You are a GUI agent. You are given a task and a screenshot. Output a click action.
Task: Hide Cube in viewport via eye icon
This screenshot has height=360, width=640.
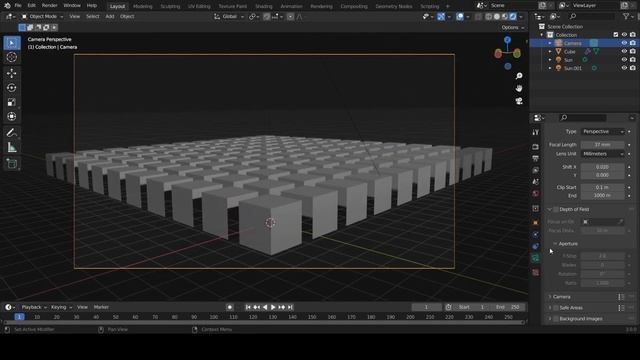click(x=624, y=51)
